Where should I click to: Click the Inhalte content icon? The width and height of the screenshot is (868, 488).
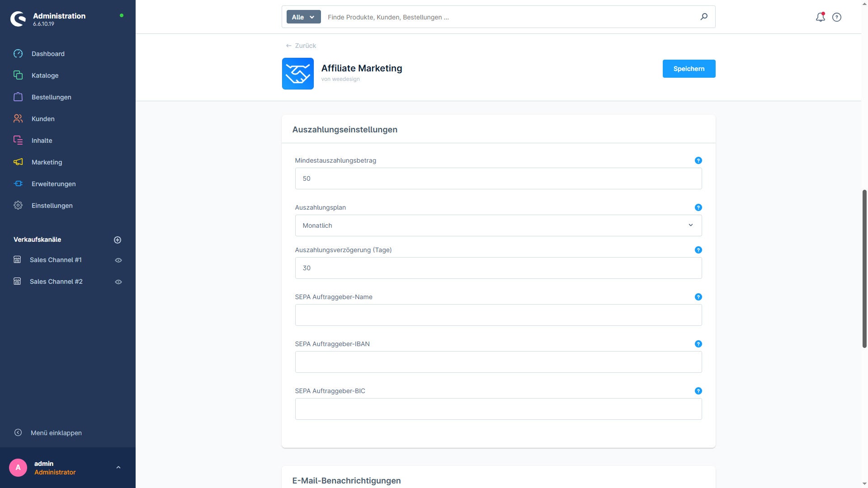(x=18, y=141)
